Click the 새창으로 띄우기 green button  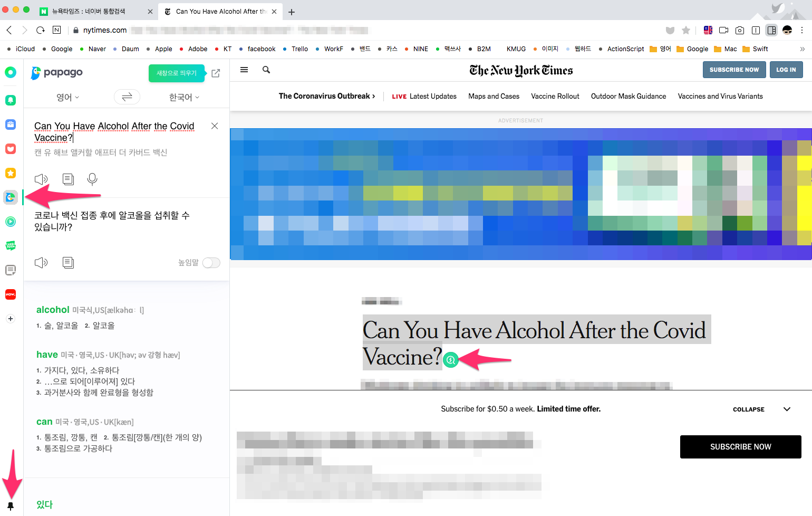tap(177, 73)
